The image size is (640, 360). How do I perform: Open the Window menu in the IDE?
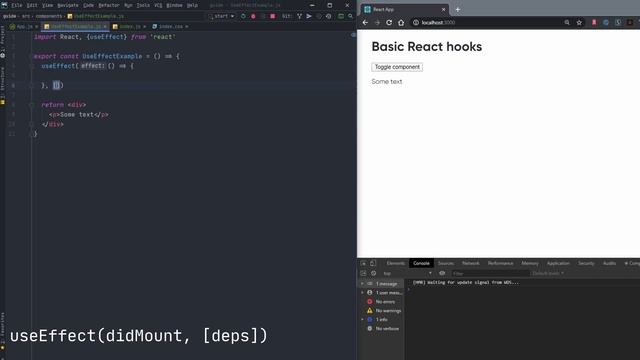pyautogui.click(x=174, y=5)
